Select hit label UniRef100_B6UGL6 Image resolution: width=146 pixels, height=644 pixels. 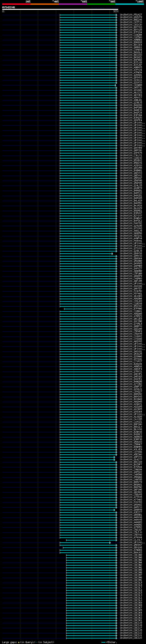131,53
